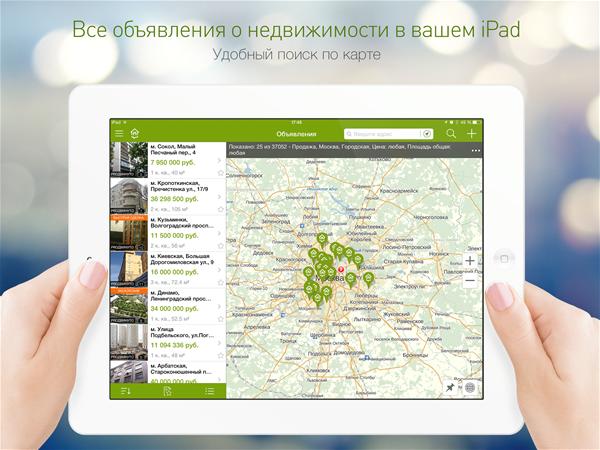Viewport: 600px width, 450px height.
Task: Click price 16 000 000 руб.
Action: pyautogui.click(x=174, y=272)
